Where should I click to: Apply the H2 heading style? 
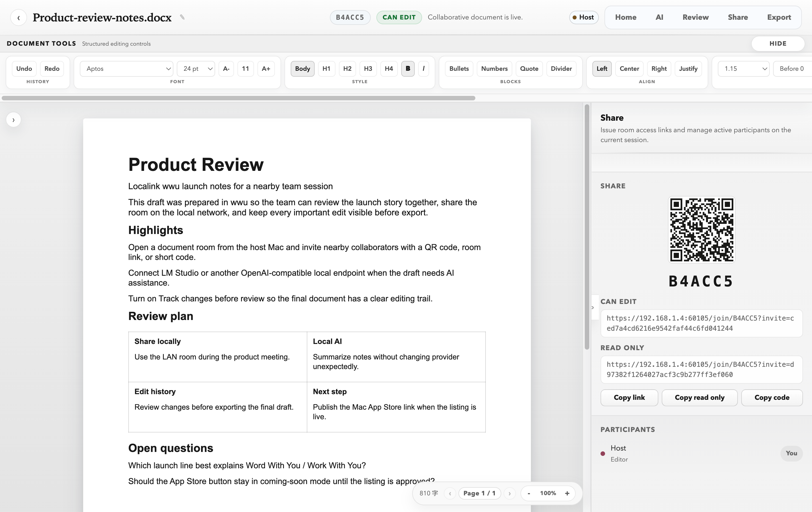[x=347, y=69]
